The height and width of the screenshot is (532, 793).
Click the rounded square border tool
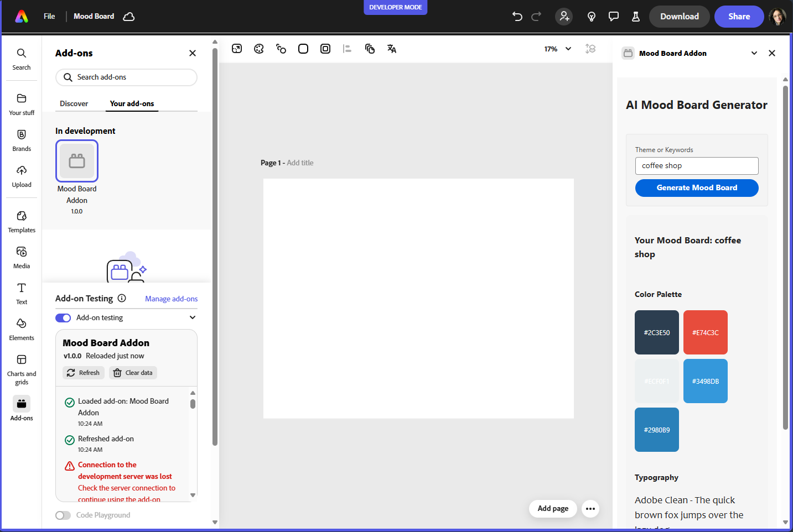[x=303, y=49]
